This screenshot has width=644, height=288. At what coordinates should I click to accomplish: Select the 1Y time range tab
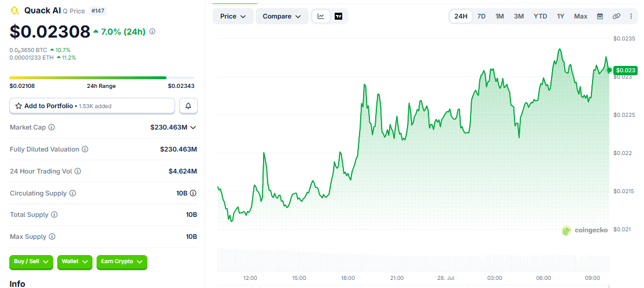click(561, 16)
